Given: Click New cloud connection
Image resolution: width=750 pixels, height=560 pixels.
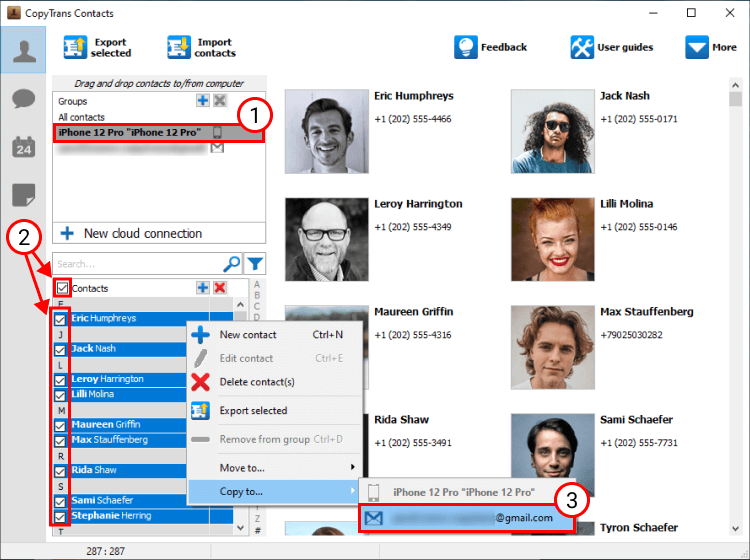Looking at the screenshot, I should coord(159,233).
